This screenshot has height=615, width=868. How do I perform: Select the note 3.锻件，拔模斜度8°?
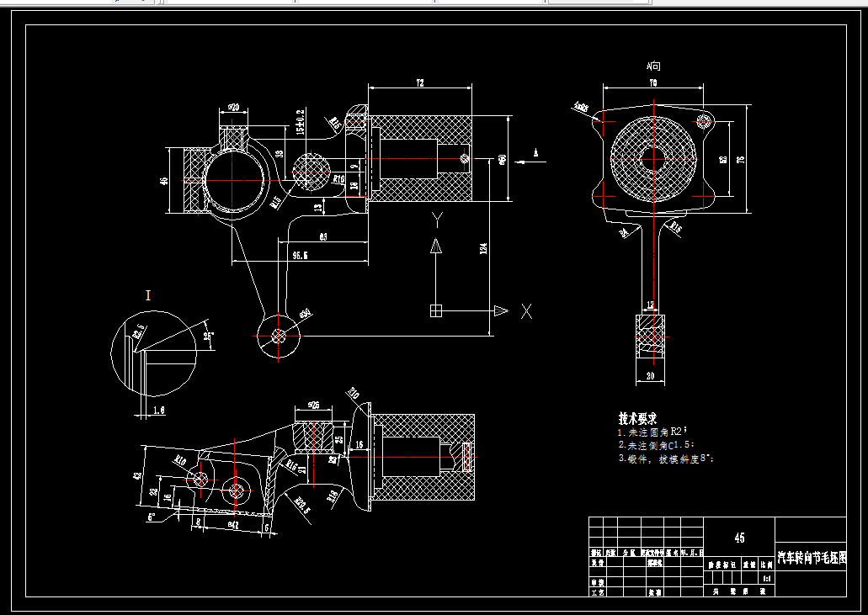[666, 459]
